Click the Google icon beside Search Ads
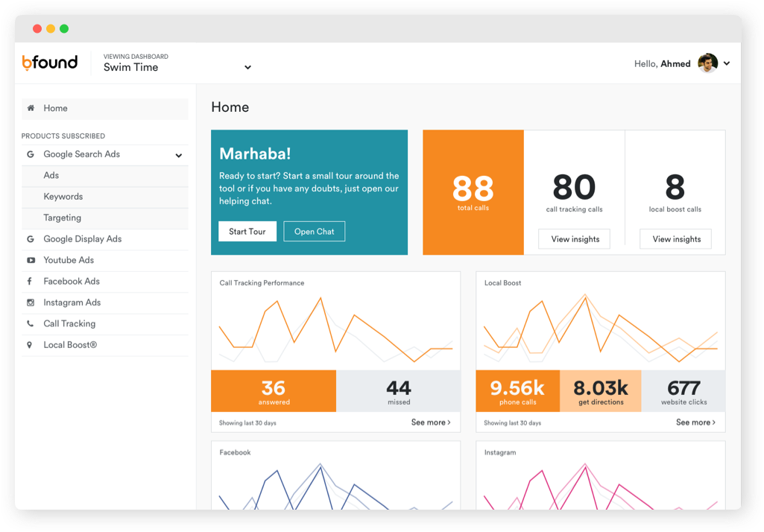The width and height of the screenshot is (764, 532). click(31, 154)
